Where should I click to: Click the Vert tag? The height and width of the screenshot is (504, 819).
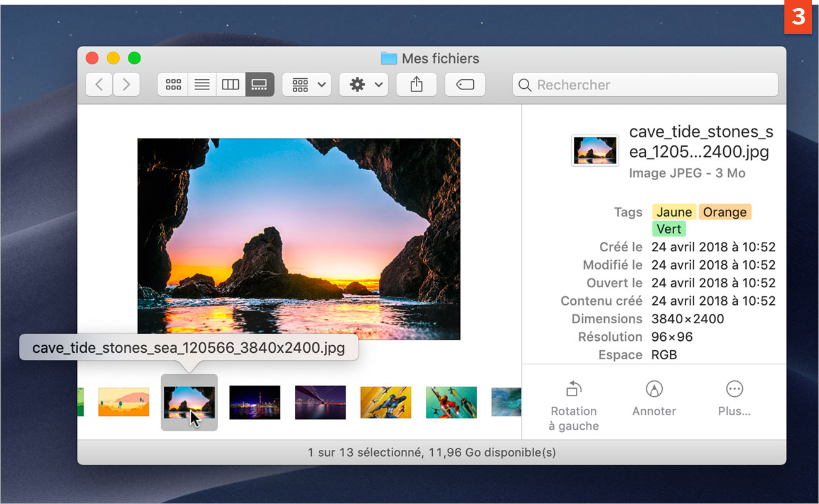668,229
